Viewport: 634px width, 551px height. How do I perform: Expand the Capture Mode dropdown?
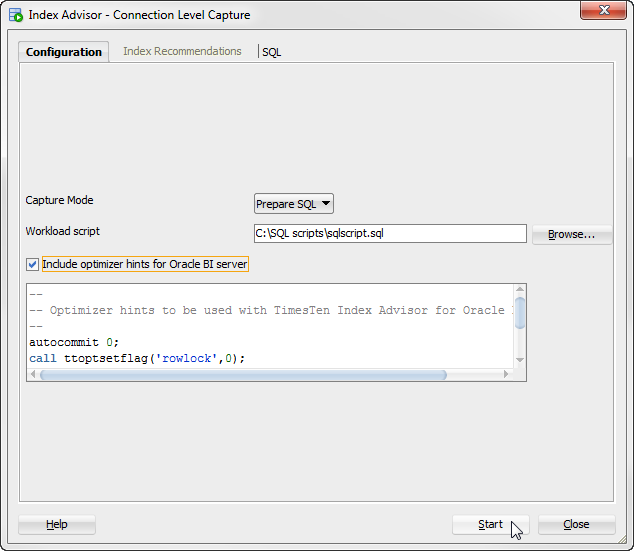294,204
